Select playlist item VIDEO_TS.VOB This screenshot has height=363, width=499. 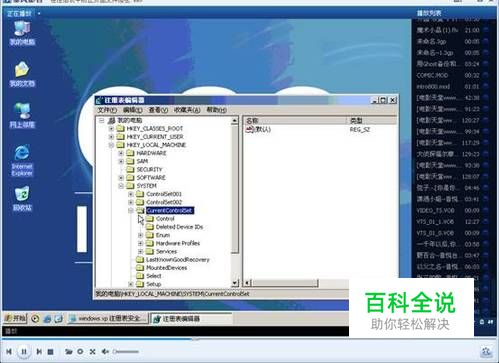(x=448, y=211)
